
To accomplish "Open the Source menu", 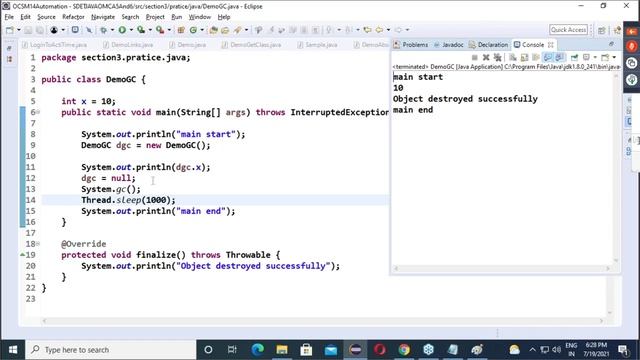I will 46,17.
